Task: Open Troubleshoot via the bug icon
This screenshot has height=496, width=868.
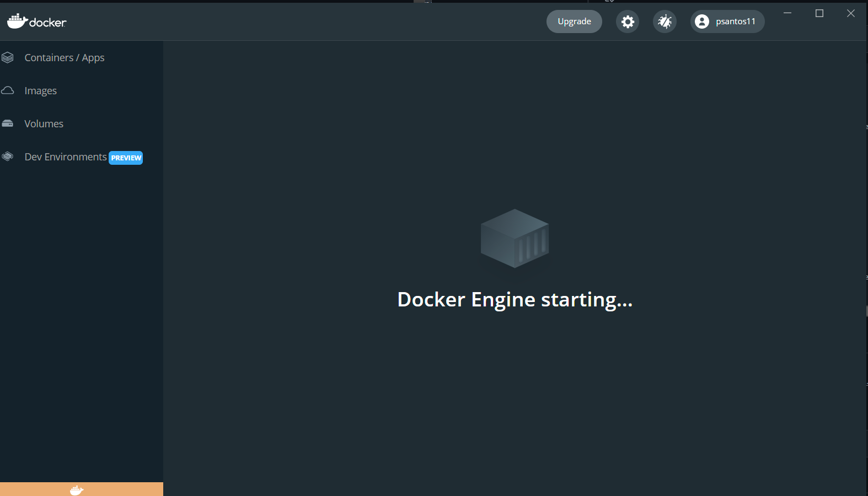Action: [x=665, y=21]
